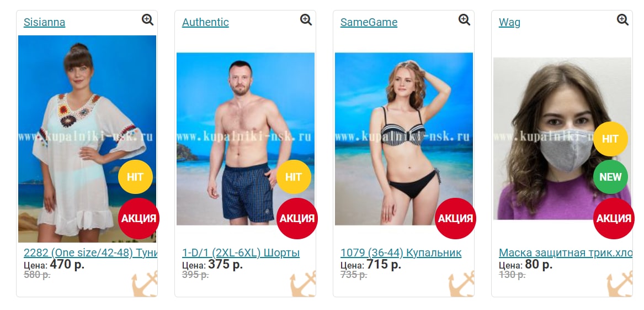
Task: Click the white tunic product photo
Action: point(87,139)
